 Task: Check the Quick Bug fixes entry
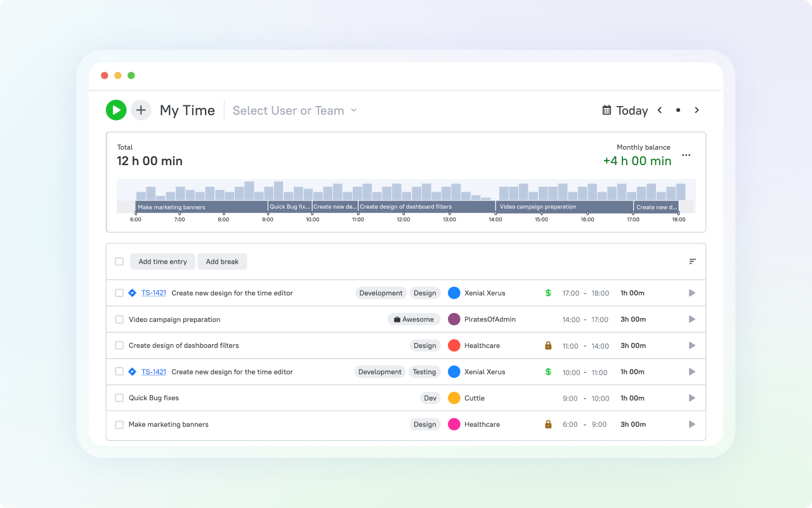[119, 398]
